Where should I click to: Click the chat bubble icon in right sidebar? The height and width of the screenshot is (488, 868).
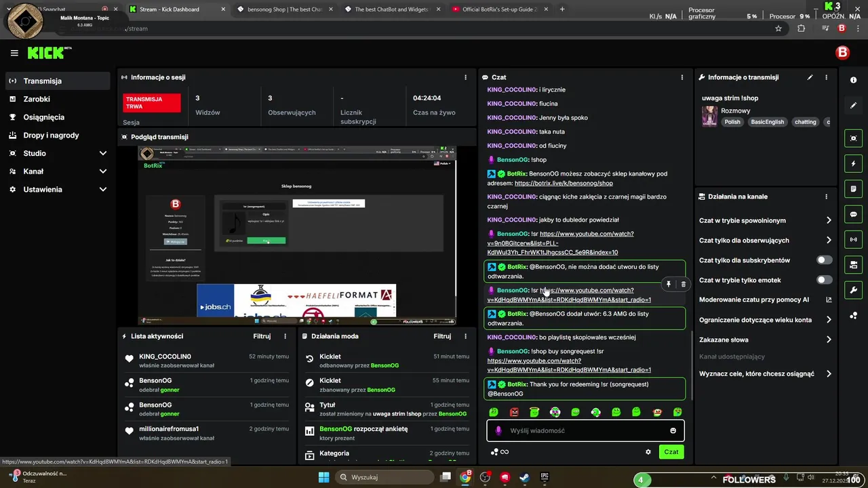tap(853, 214)
